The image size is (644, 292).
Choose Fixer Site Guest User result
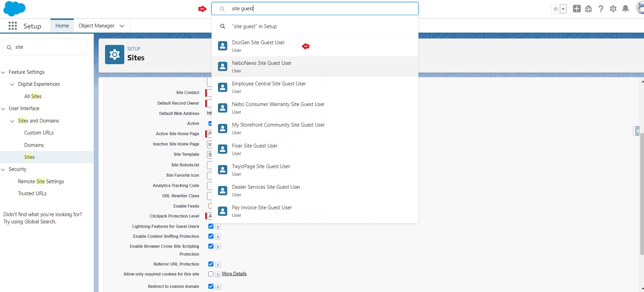click(x=315, y=149)
